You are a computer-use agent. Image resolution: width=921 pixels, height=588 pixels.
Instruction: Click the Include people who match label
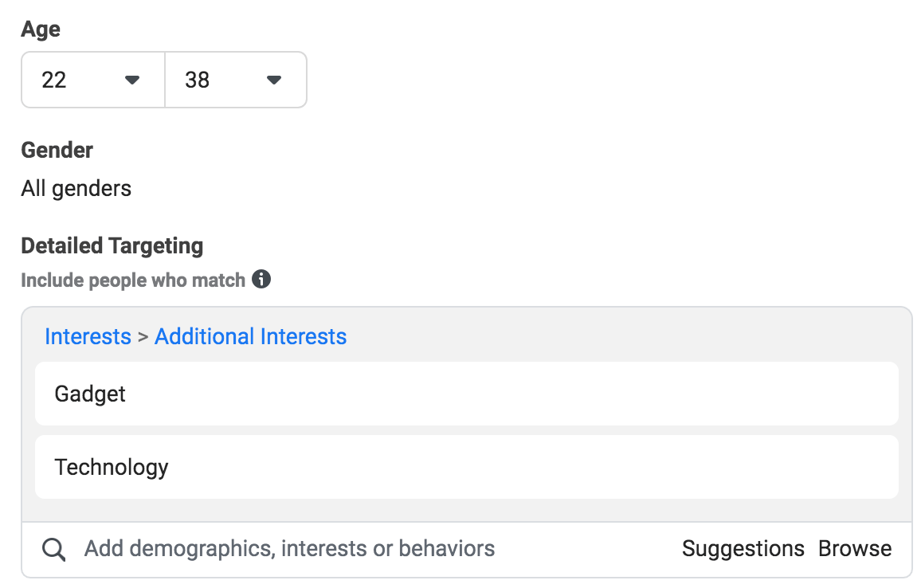pos(132,280)
